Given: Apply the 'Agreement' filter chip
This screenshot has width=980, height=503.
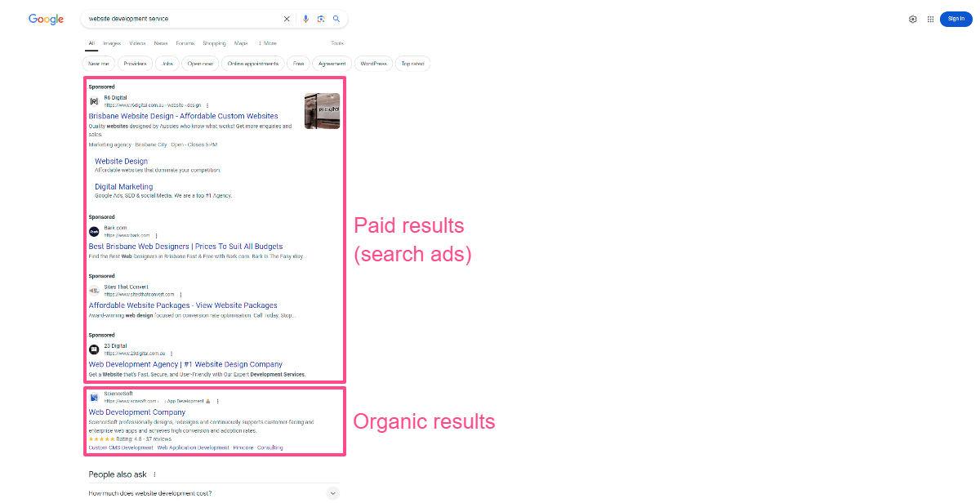Looking at the screenshot, I should coord(332,64).
